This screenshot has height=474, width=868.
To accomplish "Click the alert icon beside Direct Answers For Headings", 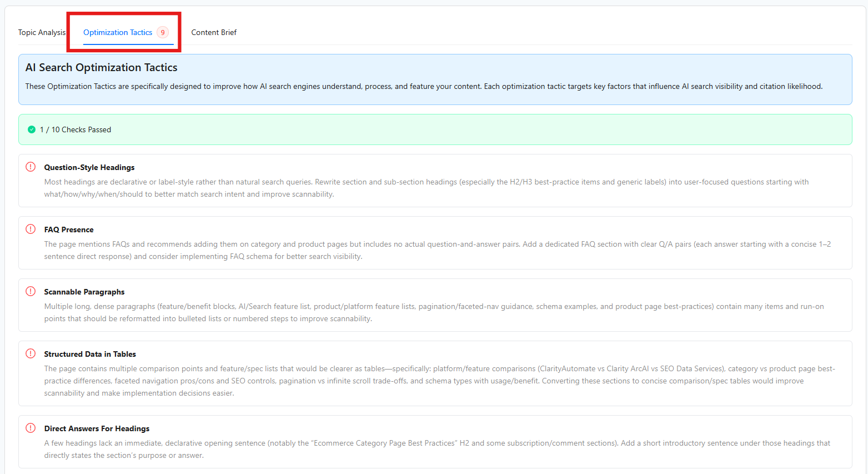I will 31,428.
